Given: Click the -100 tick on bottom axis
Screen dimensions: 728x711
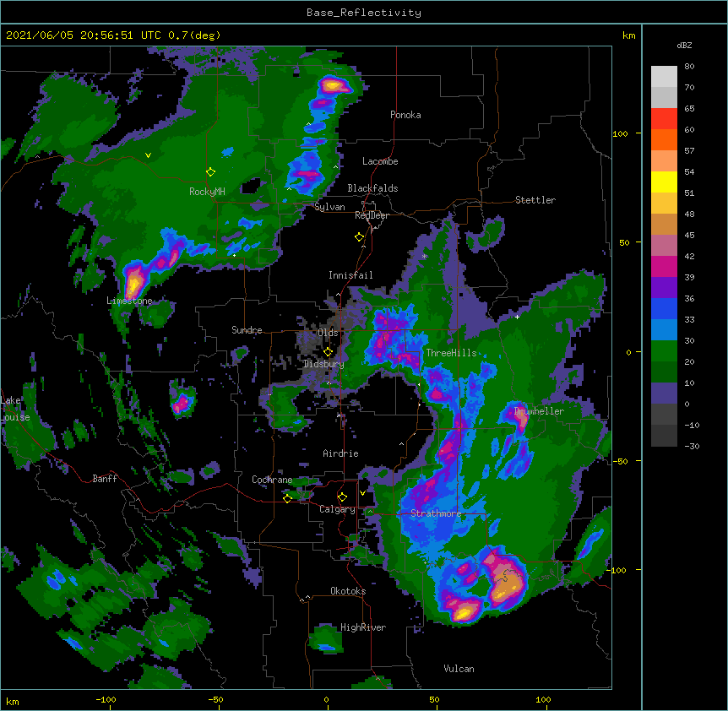Looking at the screenshot, I should 106,699.
